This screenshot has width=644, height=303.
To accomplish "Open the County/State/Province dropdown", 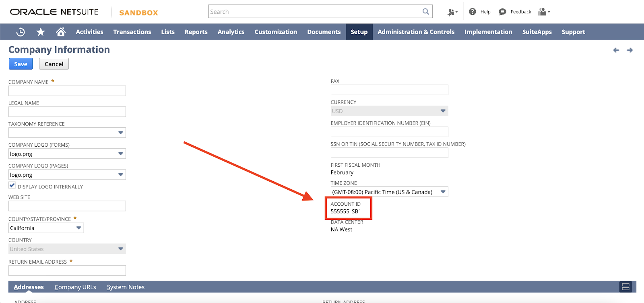I will pos(78,228).
